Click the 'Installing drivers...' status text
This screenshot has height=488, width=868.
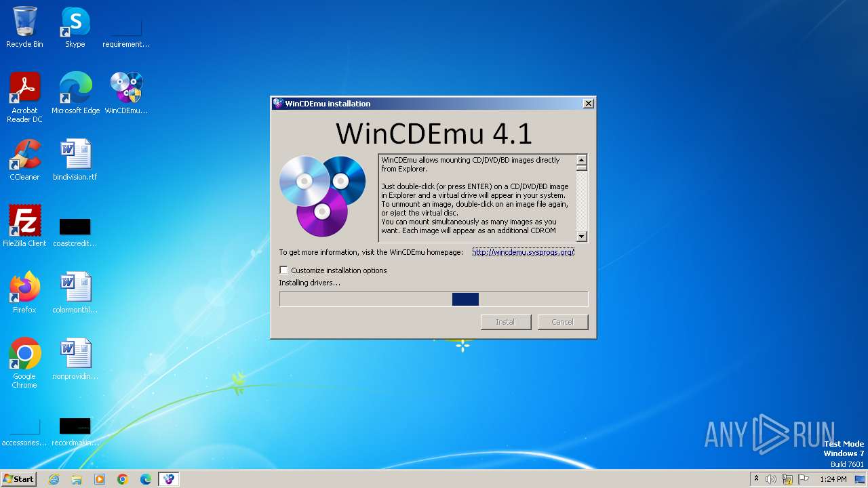310,283
